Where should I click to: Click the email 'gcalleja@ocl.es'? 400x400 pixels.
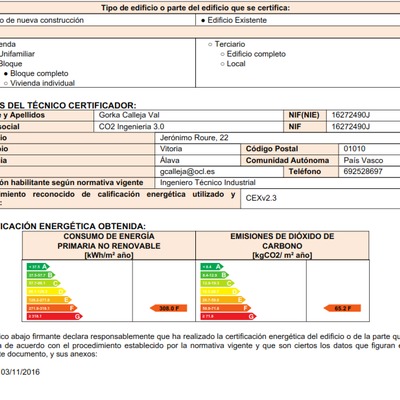(187, 172)
